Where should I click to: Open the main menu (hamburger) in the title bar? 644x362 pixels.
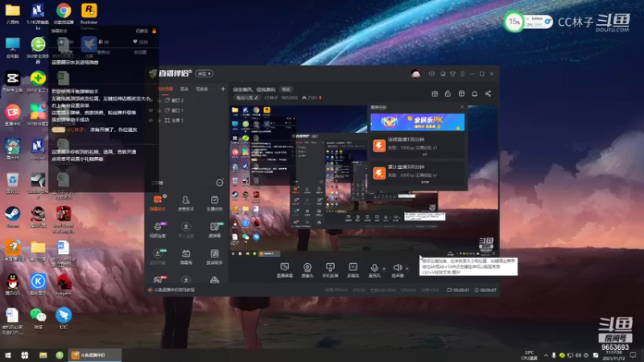point(462,74)
